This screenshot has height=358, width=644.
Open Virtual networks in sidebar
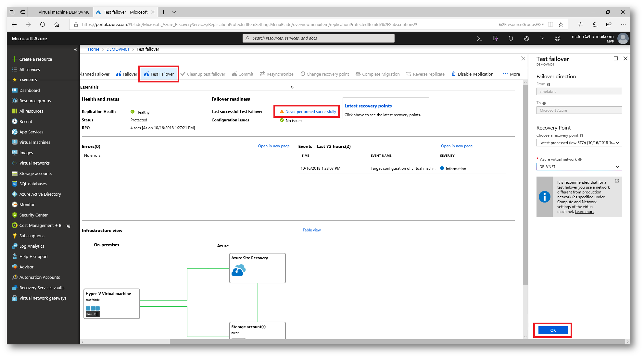click(34, 163)
